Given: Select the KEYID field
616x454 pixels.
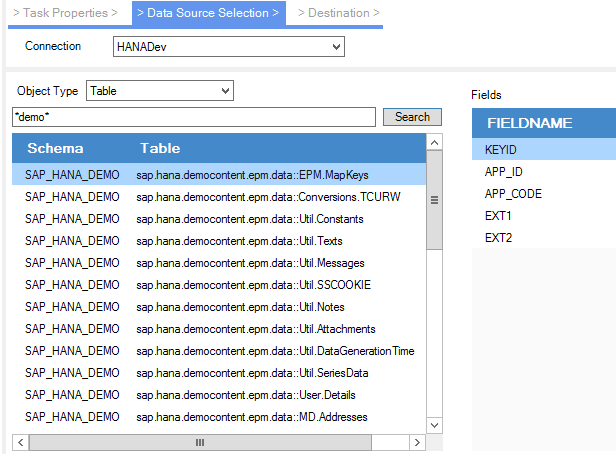Looking at the screenshot, I should 544,150.
